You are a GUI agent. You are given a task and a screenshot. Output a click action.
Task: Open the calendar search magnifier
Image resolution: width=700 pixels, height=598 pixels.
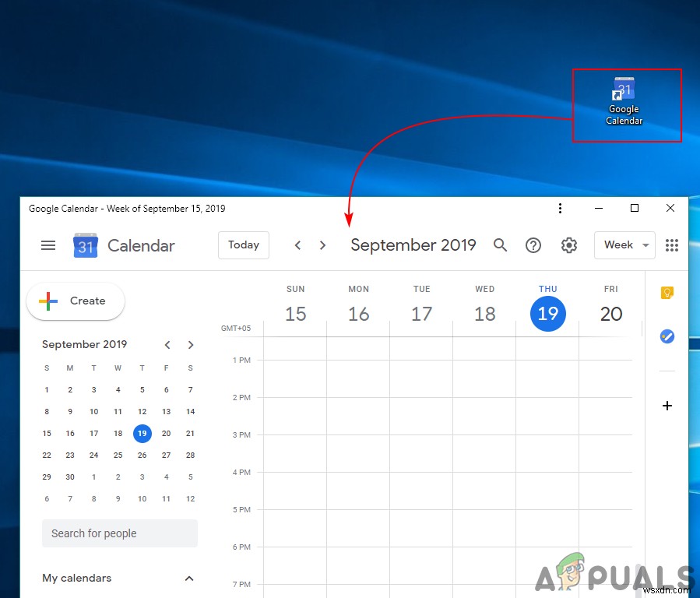coord(501,245)
